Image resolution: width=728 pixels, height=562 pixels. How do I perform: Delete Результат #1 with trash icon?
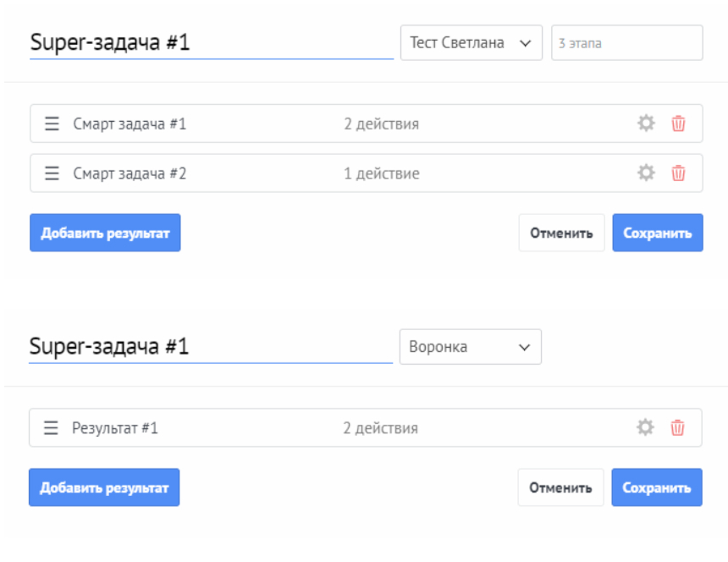677,427
